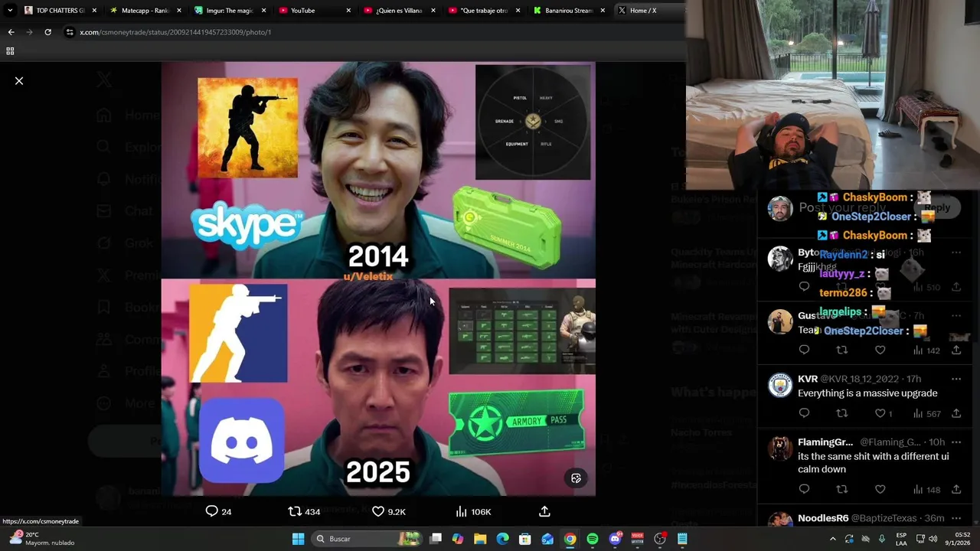The image size is (980, 551).
Task: Like KVR's comment with 1 like
Action: click(x=884, y=413)
